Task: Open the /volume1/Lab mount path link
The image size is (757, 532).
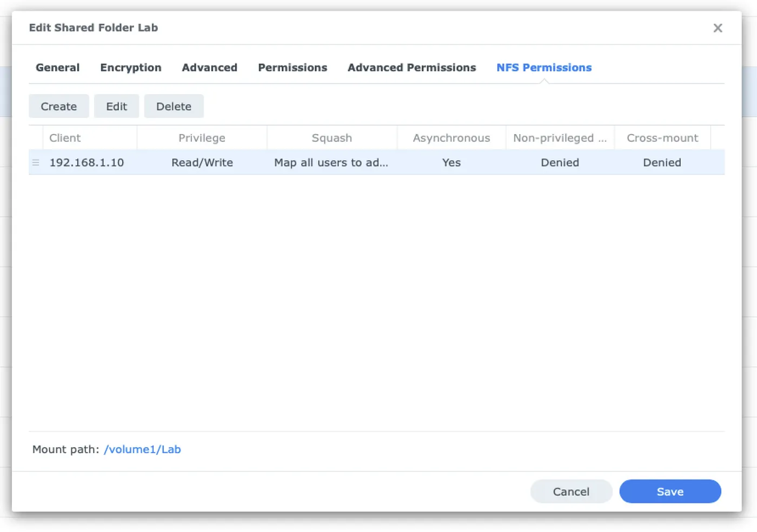Action: (142, 449)
